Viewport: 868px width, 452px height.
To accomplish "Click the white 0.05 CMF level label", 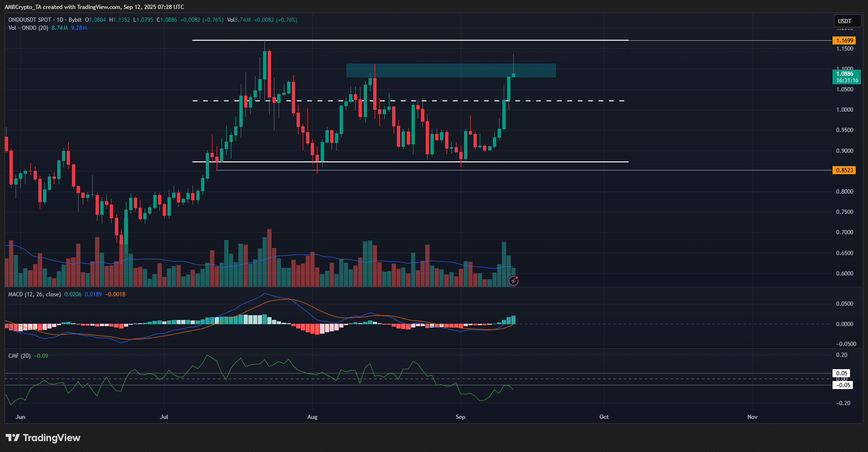I will 842,373.
